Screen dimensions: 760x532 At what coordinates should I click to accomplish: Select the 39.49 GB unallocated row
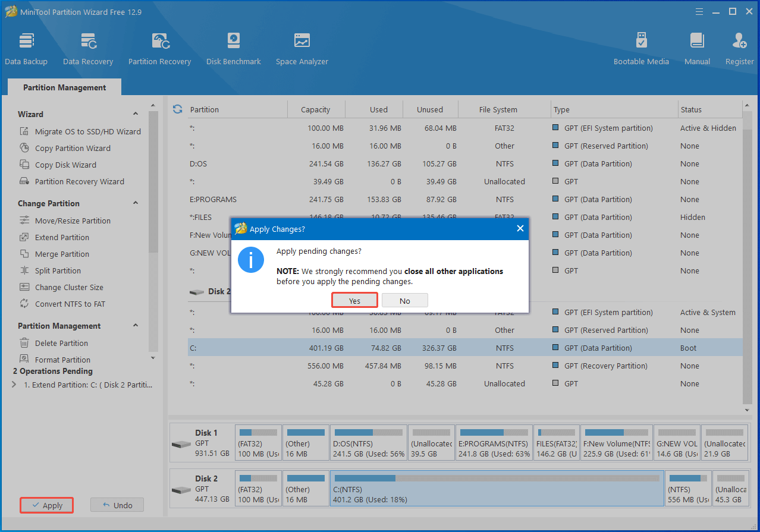click(x=465, y=181)
